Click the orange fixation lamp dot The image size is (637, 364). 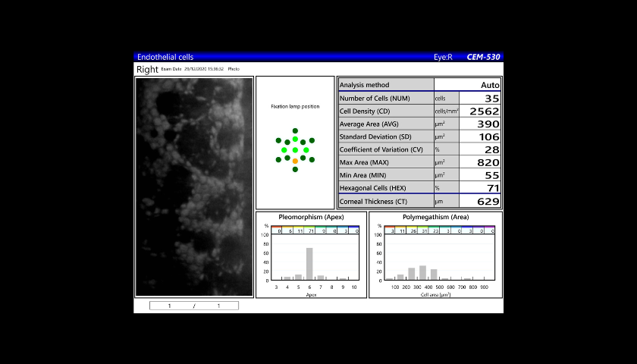(x=295, y=161)
